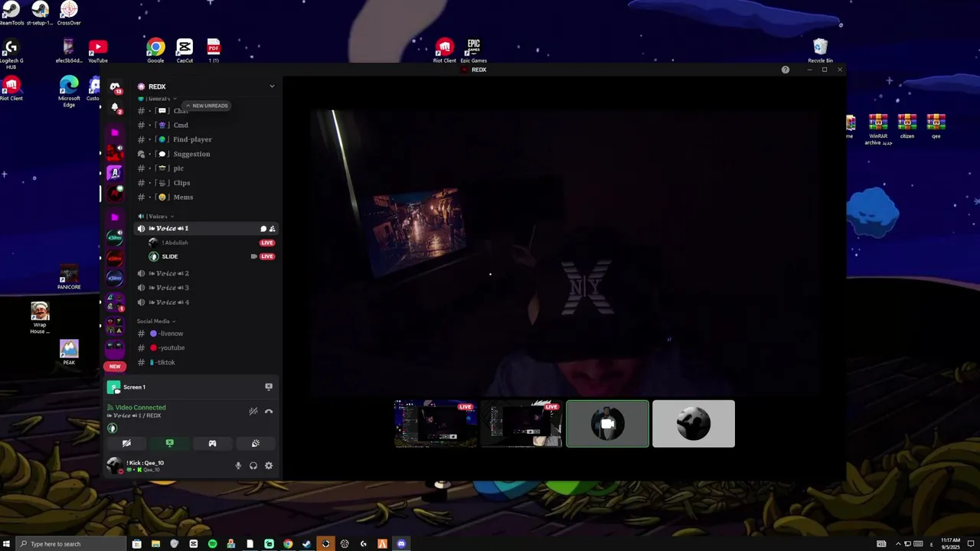Image resolution: width=980 pixels, height=551 pixels.
Task: Collapse the General category
Action: click(157, 99)
